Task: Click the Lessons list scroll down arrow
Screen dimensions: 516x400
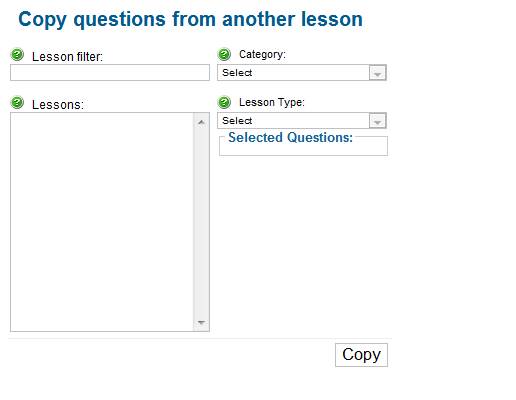Action: click(x=201, y=322)
